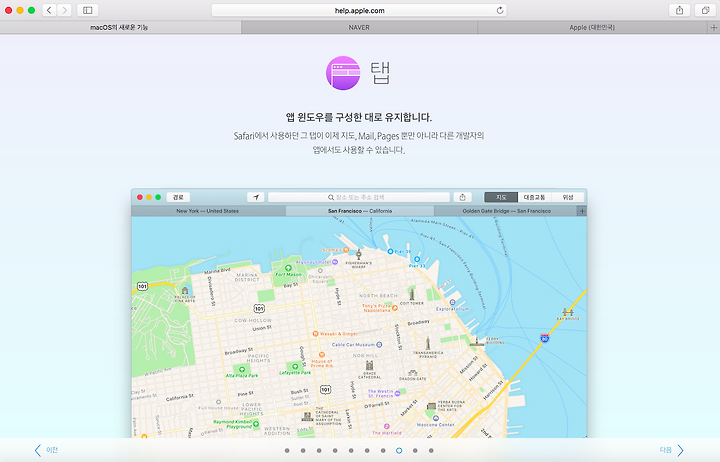Screen dimensions: 720x462
Task: Click the Bay Bridge landmark icon
Action: pyautogui.click(x=568, y=312)
